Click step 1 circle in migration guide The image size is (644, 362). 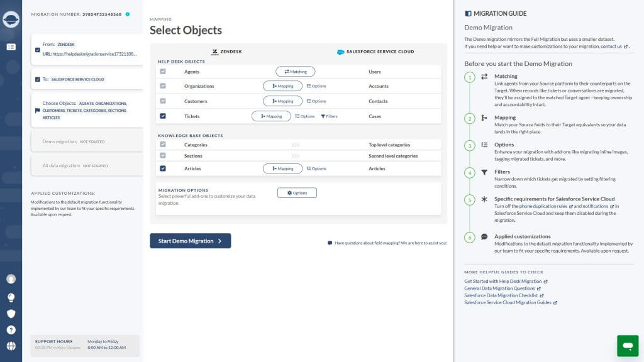coord(469,77)
